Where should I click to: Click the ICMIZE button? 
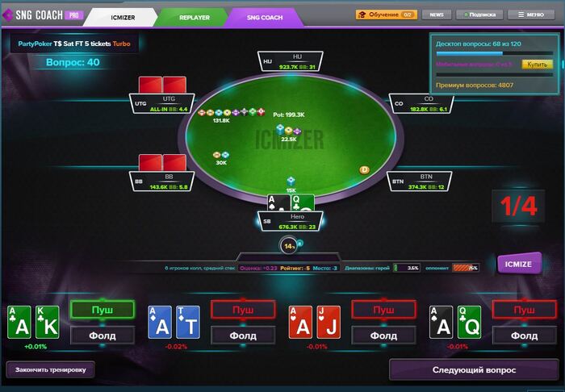(x=518, y=264)
